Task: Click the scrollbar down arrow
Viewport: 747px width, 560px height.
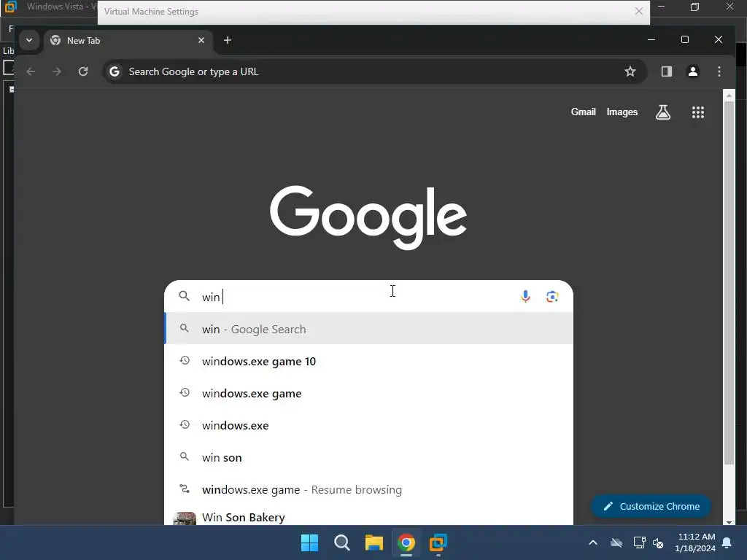Action: point(729,521)
